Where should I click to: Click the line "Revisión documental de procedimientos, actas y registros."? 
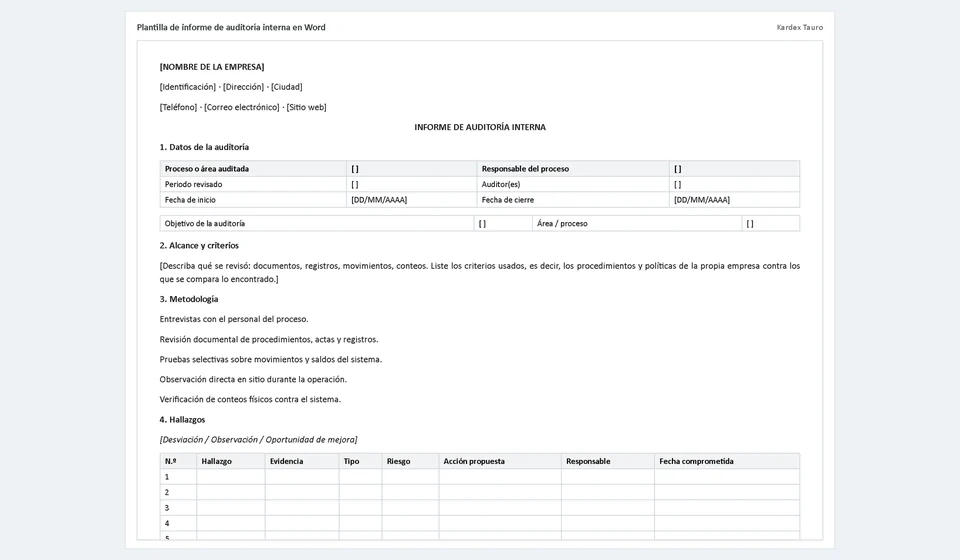[x=269, y=339]
